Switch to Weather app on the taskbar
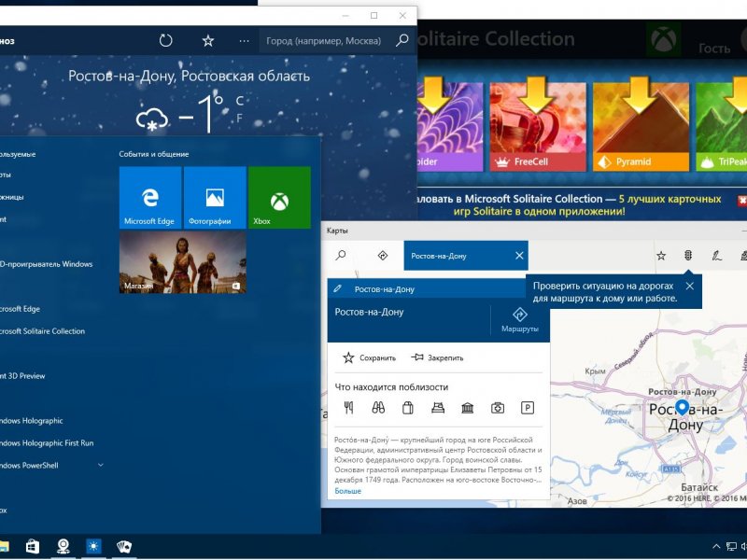This screenshot has width=747, height=560. tap(93, 546)
